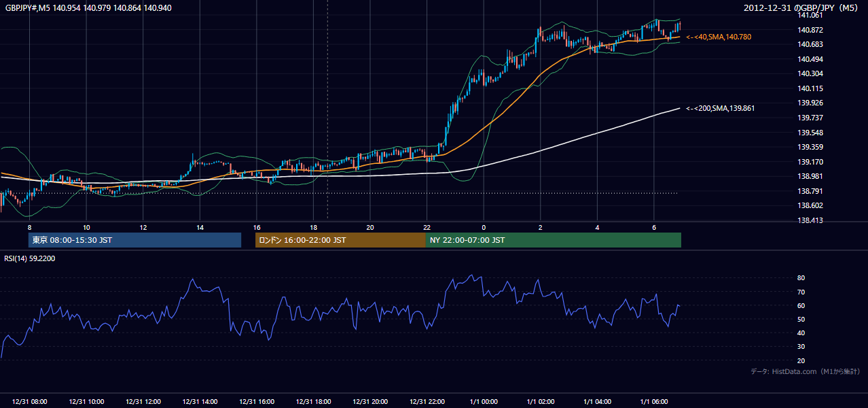The height and width of the screenshot is (408, 868).
Task: Click the London 16:00-22:00 JST session bar
Action: pyautogui.click(x=340, y=240)
